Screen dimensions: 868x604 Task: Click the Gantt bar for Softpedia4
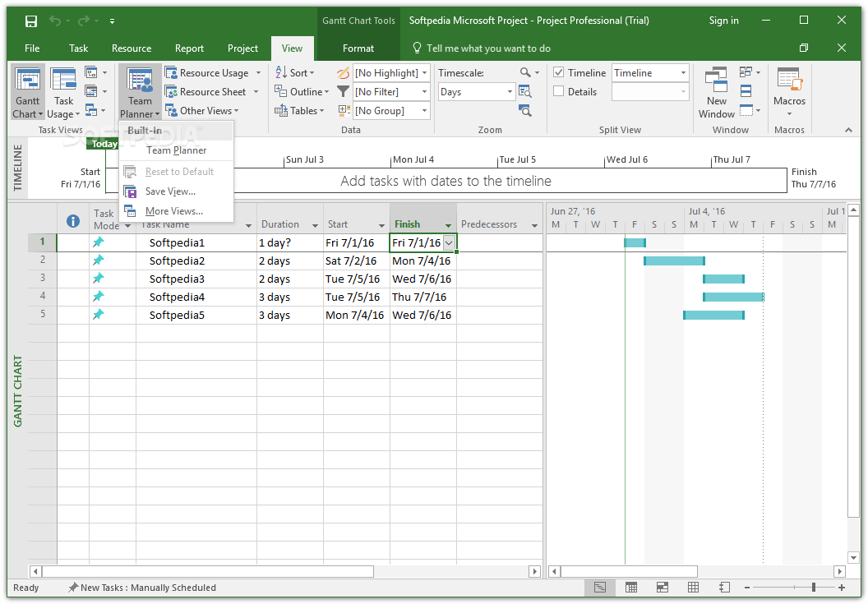pos(733,297)
